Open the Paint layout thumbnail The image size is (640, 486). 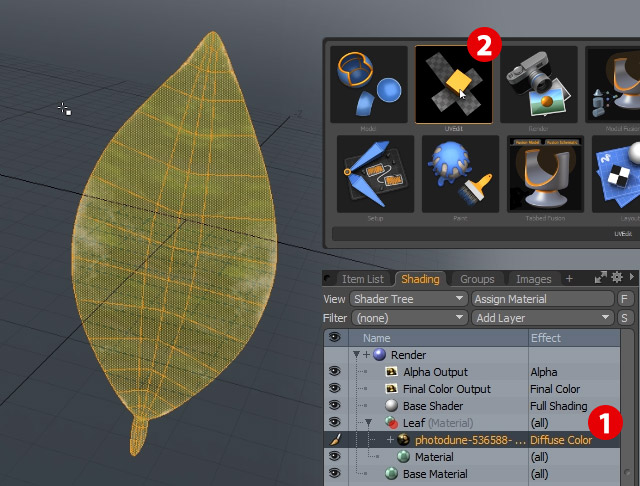pos(460,174)
